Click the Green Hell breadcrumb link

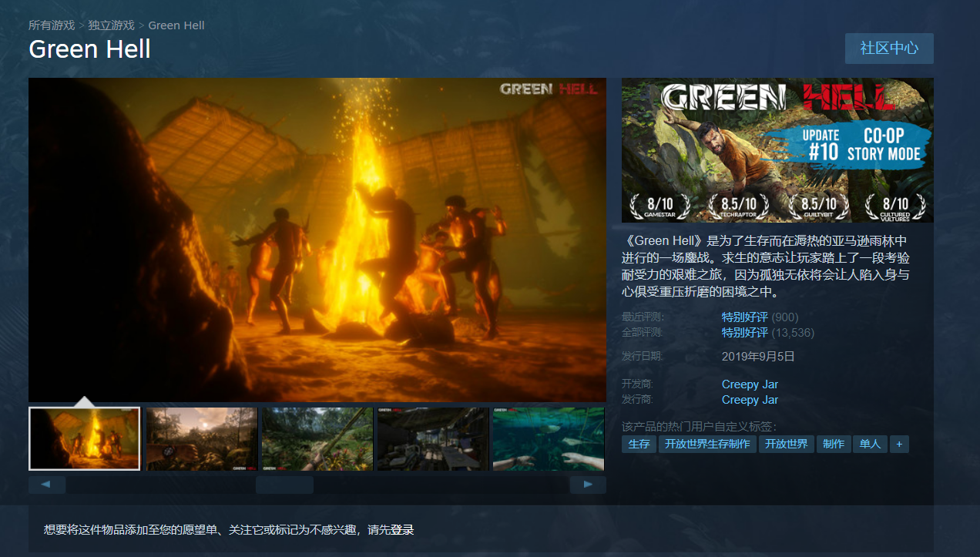(176, 25)
